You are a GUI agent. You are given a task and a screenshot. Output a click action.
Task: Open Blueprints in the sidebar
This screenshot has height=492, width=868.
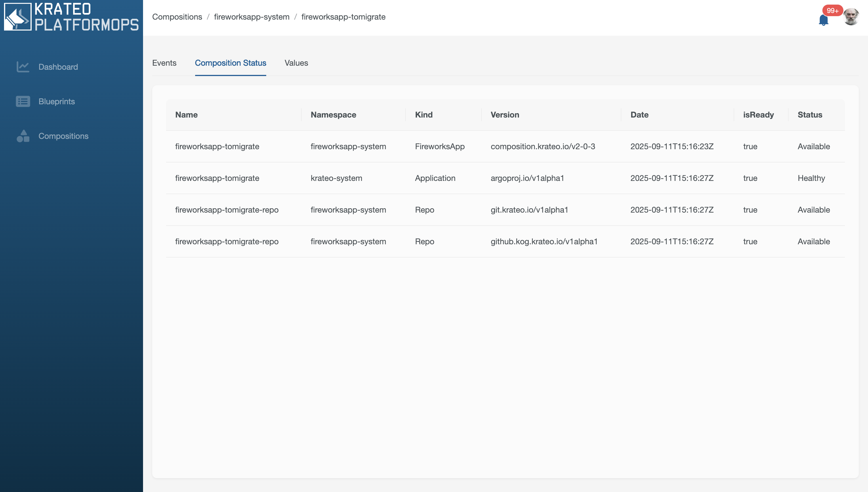point(56,101)
